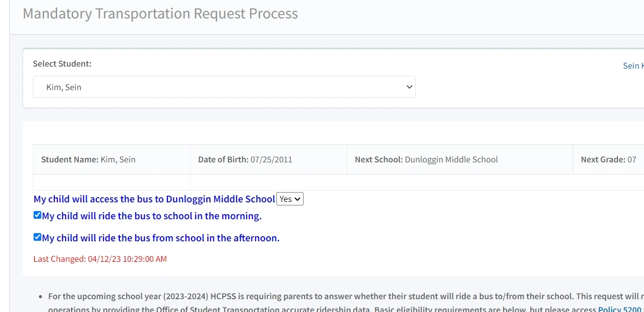Image resolution: width=644 pixels, height=312 pixels.
Task: Click the Next School Dunloggin Middle School cell
Action: point(459,159)
